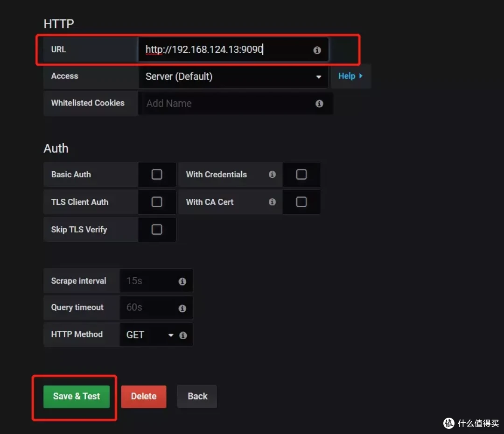Click the With Credentials info icon
Screen dimensions: 504x434
pyautogui.click(x=272, y=175)
